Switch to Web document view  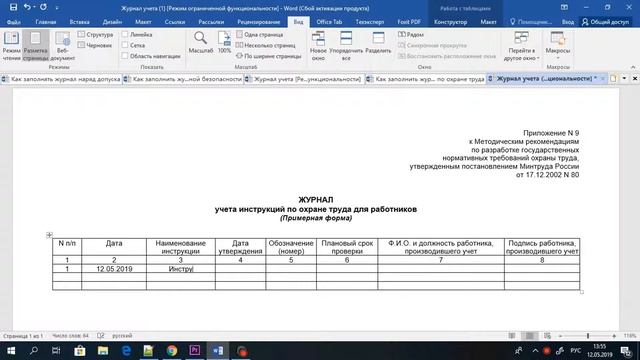pyautogui.click(x=62, y=46)
